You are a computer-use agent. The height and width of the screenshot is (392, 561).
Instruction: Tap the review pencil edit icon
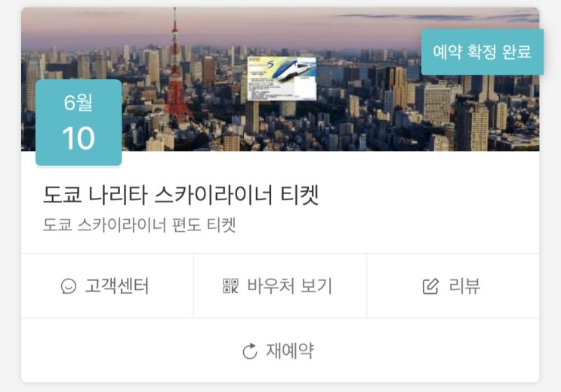tap(430, 286)
